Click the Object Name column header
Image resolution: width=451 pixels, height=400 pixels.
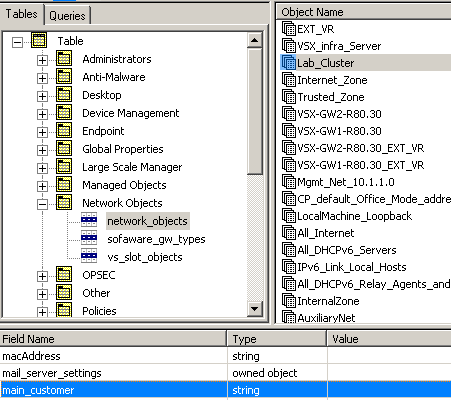363,12
